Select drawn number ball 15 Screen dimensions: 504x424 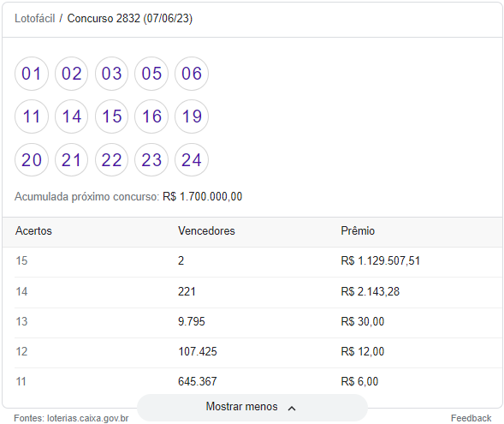[111, 116]
